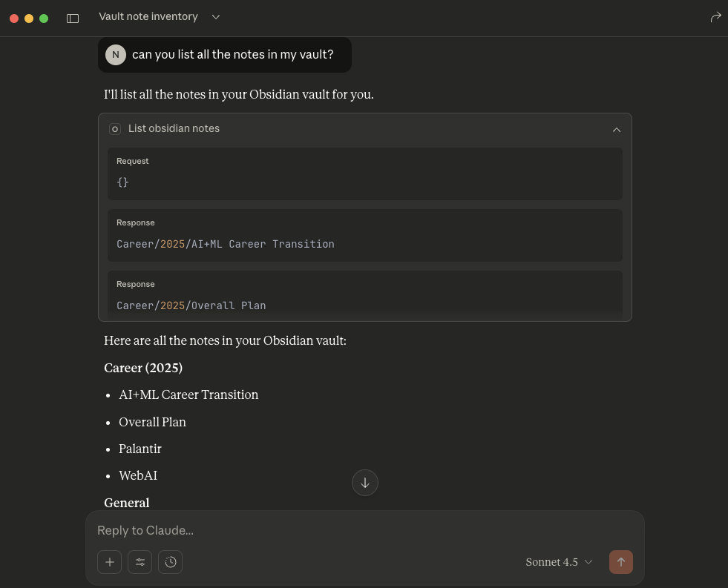Click the Vault note inventory title
Viewport: 728px width, 588px height.
pos(148,17)
